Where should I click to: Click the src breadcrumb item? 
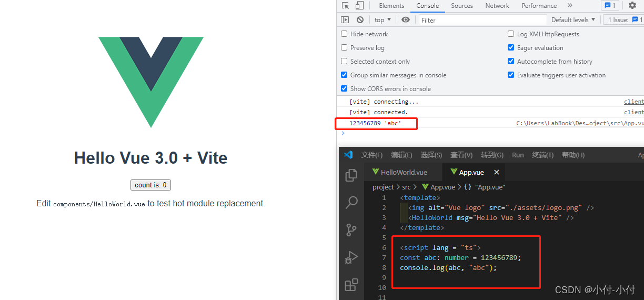(406, 187)
